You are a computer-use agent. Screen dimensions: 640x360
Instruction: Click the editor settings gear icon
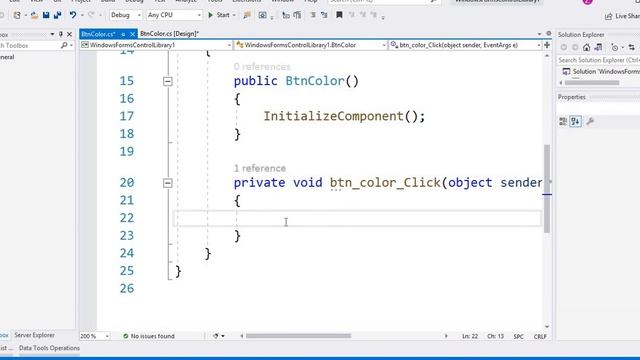click(x=549, y=34)
